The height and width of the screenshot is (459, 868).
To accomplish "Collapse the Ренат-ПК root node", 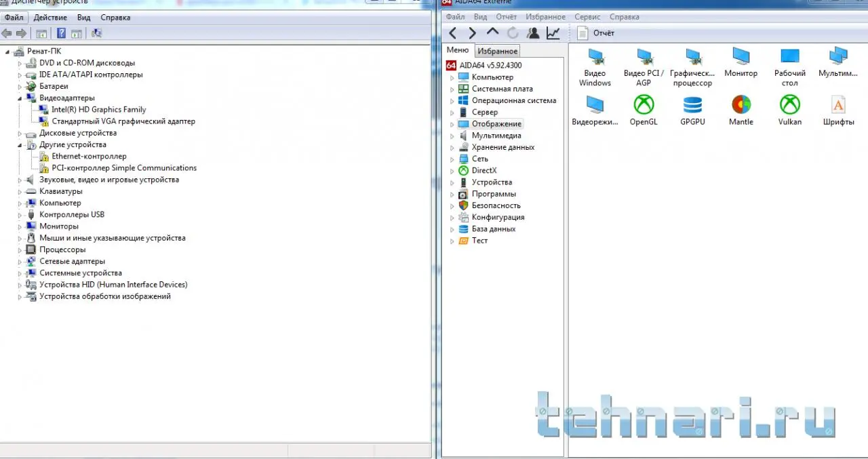I will pos(7,52).
